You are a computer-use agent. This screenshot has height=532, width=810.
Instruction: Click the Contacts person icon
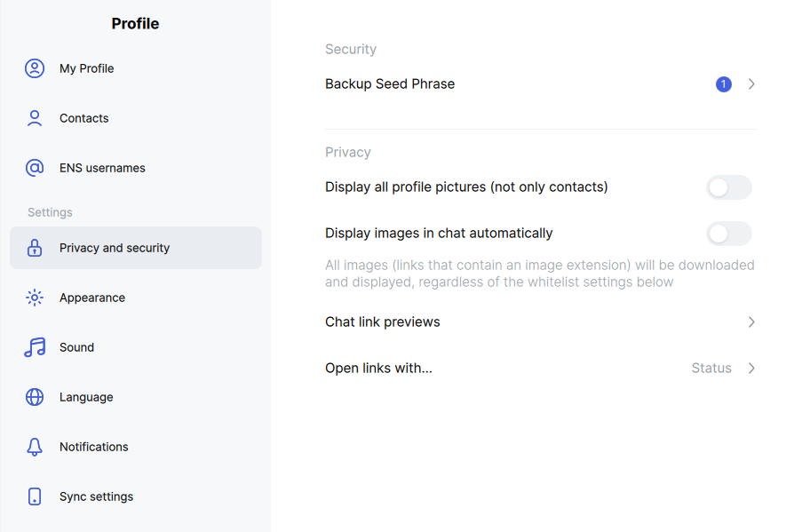tap(35, 118)
